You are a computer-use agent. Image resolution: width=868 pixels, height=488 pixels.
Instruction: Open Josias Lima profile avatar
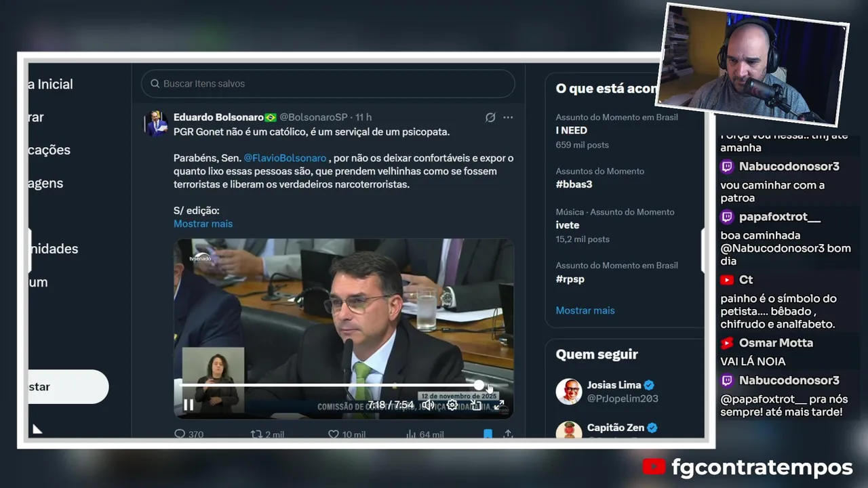coord(569,392)
